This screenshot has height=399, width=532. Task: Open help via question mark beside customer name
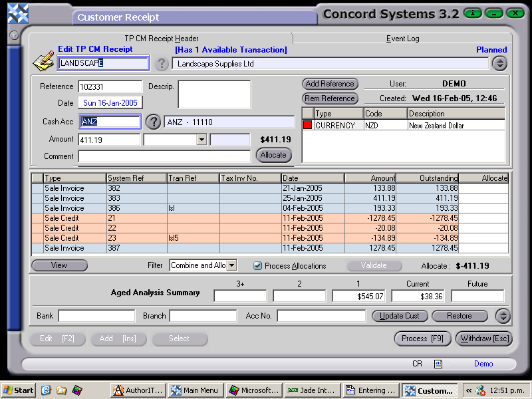(x=162, y=64)
